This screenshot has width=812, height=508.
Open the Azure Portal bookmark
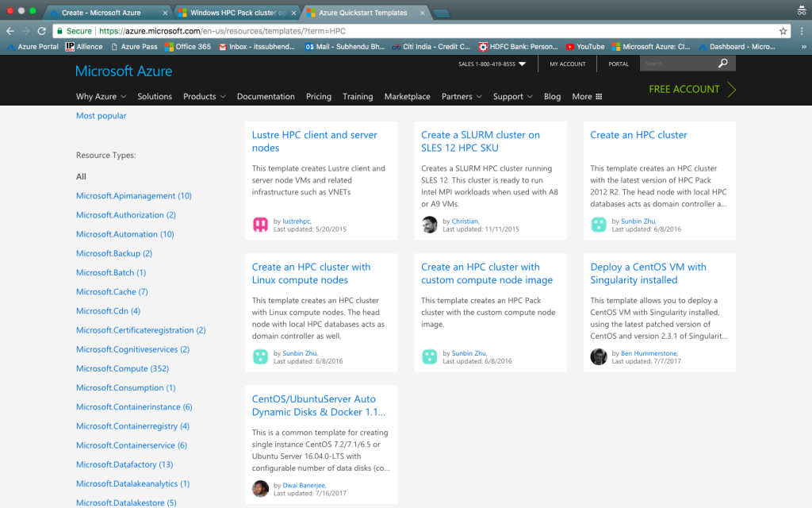32,47
